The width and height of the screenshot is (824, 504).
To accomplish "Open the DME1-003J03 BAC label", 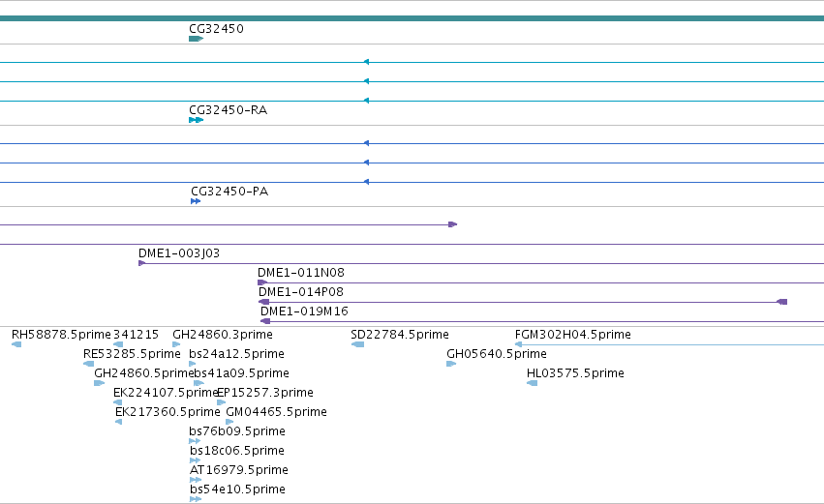I will 179,253.
